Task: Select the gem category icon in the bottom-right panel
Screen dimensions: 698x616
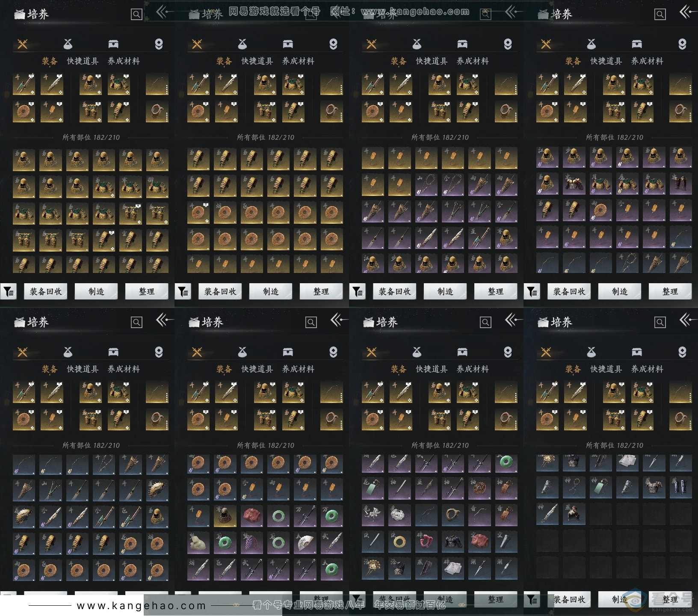Action: point(682,352)
